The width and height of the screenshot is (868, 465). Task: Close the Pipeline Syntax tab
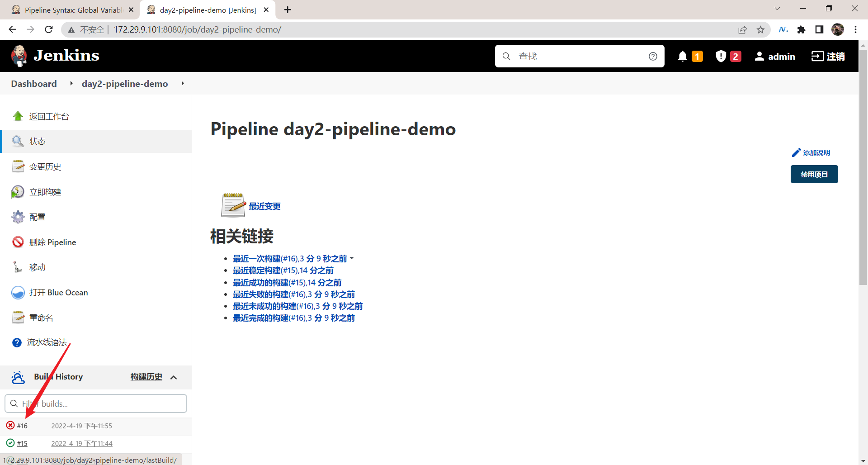tap(131, 9)
